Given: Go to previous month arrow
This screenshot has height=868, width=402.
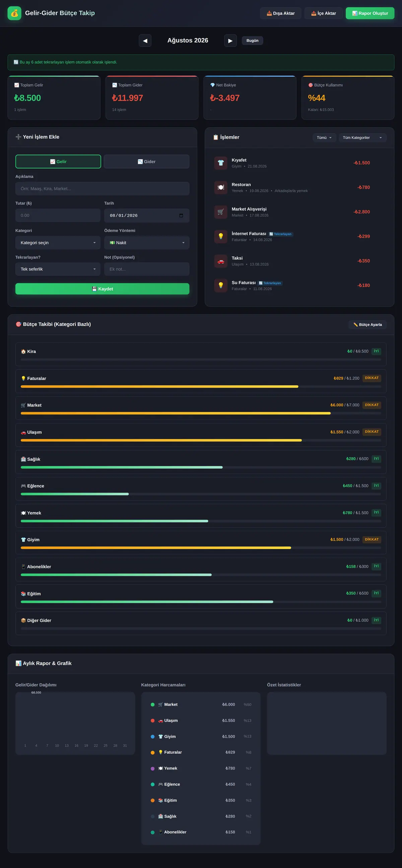Looking at the screenshot, I should [145, 41].
